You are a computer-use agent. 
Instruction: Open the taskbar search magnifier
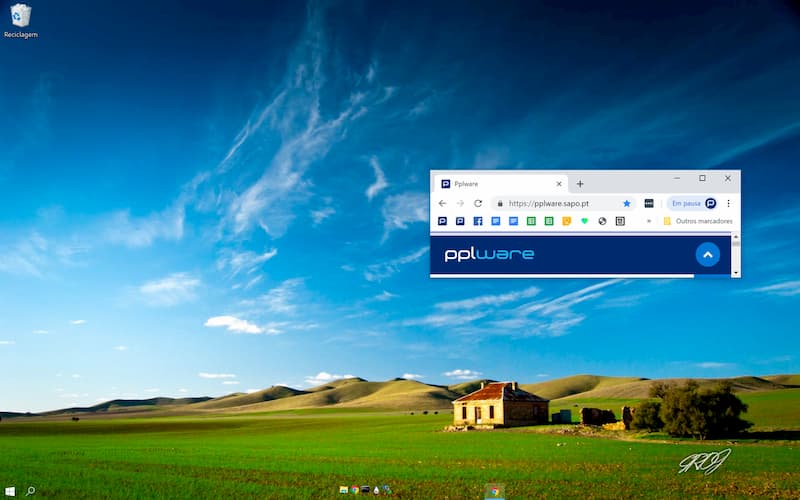(30, 491)
